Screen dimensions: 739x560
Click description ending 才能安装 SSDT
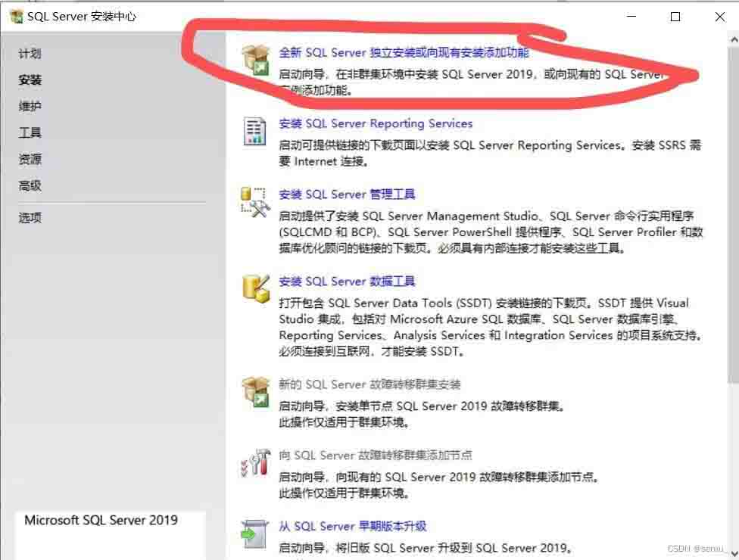pos(490,327)
